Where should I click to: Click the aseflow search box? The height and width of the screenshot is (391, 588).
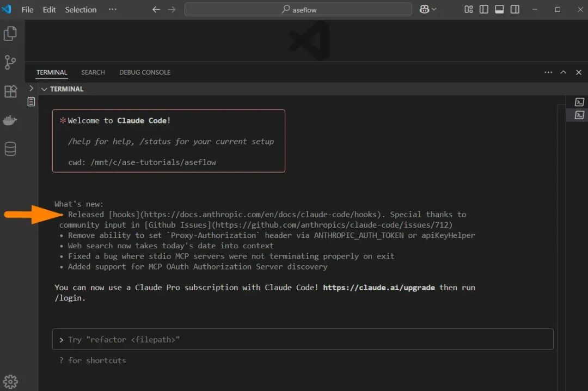pyautogui.click(x=298, y=9)
